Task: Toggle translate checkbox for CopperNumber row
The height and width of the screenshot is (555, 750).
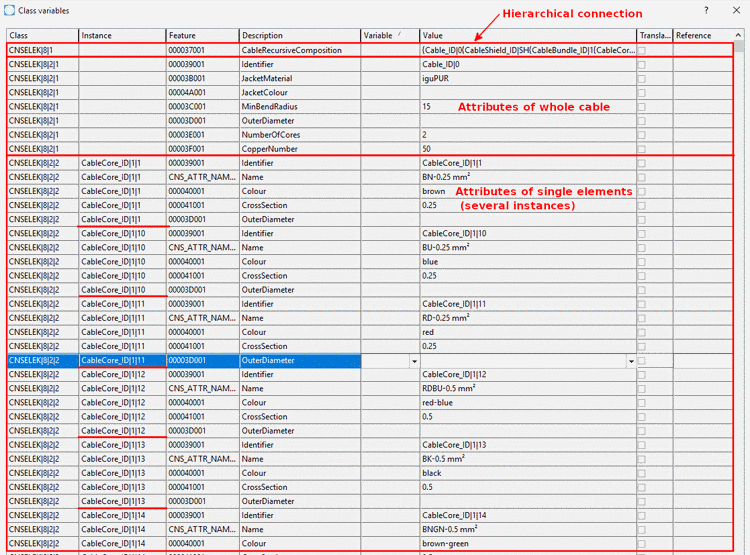Action: pyautogui.click(x=642, y=149)
